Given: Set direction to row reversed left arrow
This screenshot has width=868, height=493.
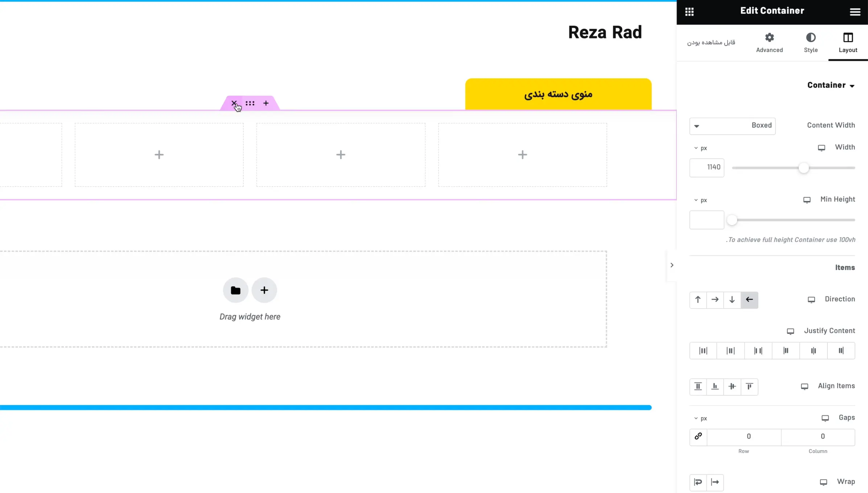Looking at the screenshot, I should [749, 300].
